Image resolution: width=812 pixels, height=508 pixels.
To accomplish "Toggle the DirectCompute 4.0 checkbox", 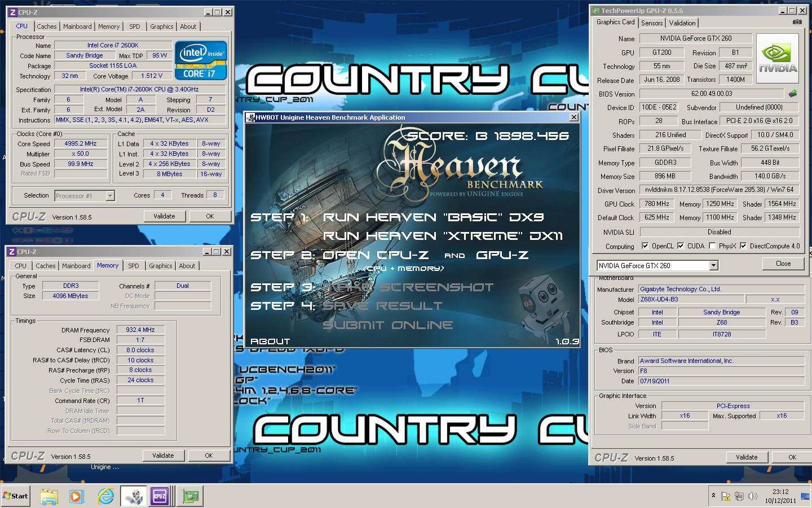I will pos(743,246).
